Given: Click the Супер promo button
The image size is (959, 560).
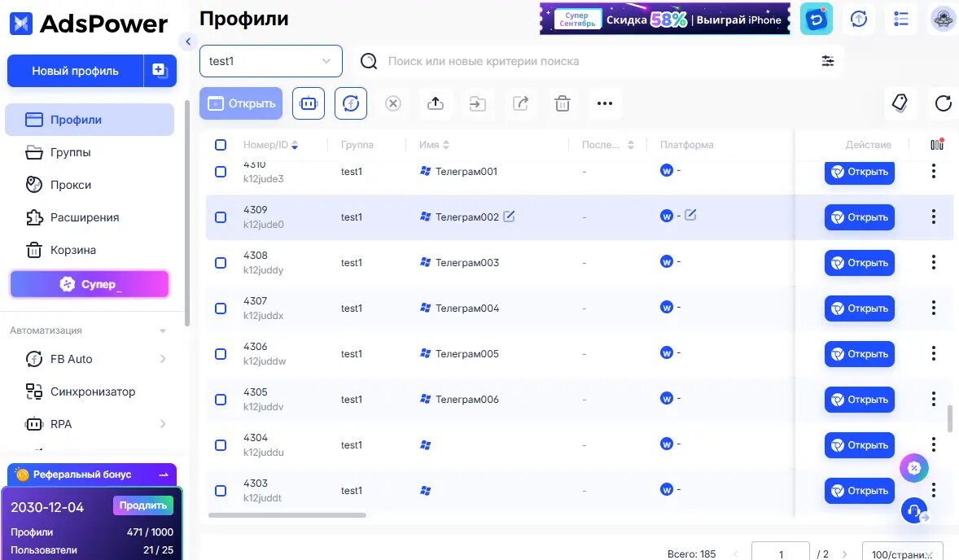Looking at the screenshot, I should (x=90, y=284).
